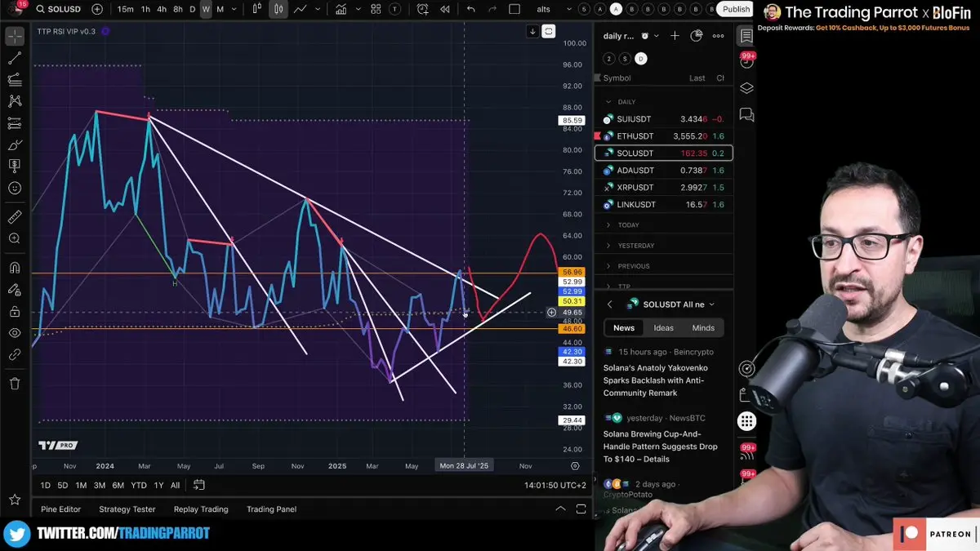Choose the candlestick chart style
This screenshot has height=551, width=980.
point(278,9)
